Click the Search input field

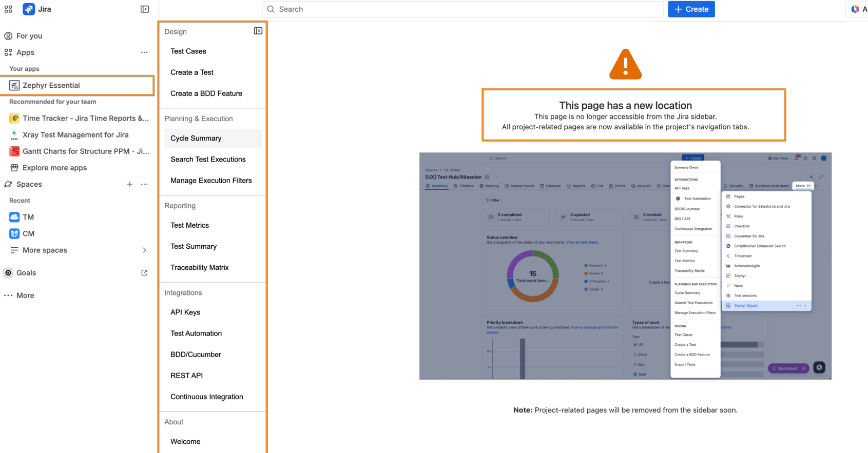coord(462,9)
